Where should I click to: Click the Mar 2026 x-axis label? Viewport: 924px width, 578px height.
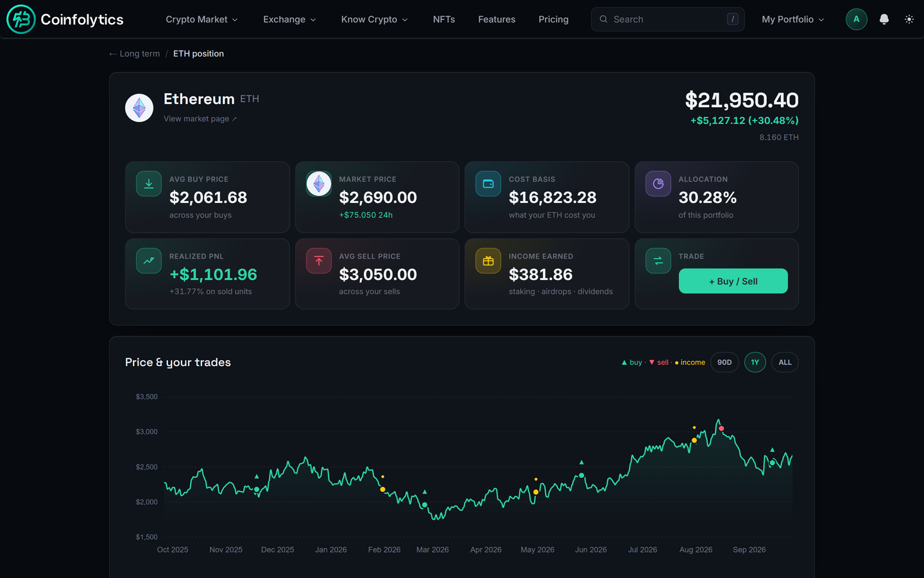pos(432,550)
